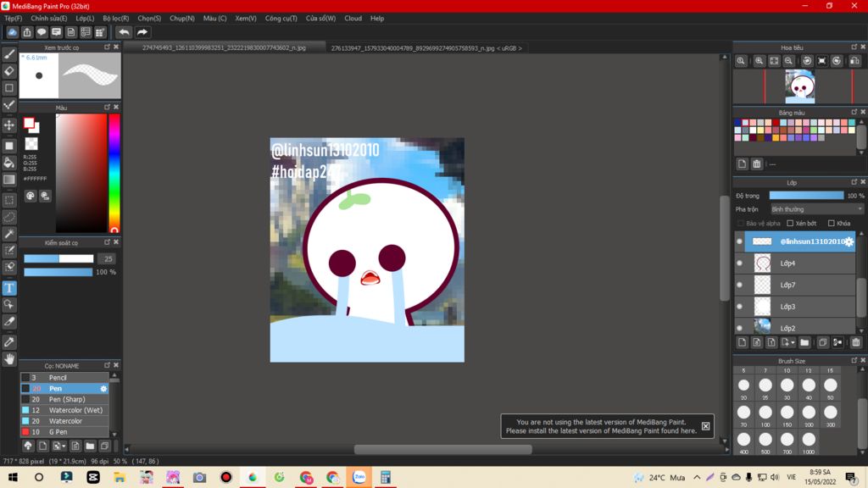Delete the selected layer with trash icon
868x488 pixels.
(x=856, y=342)
